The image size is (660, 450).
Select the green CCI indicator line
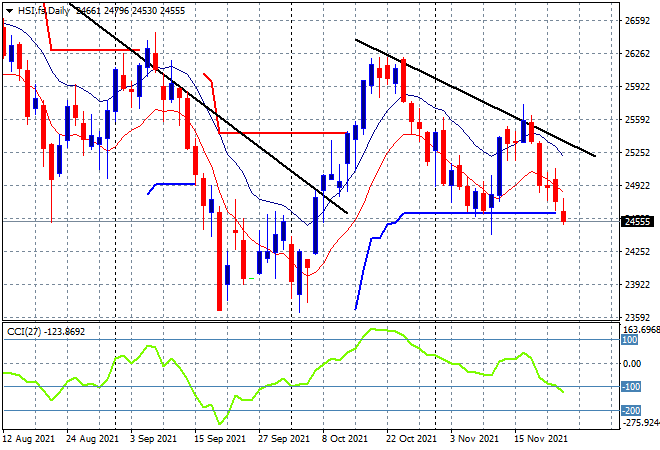(284, 377)
